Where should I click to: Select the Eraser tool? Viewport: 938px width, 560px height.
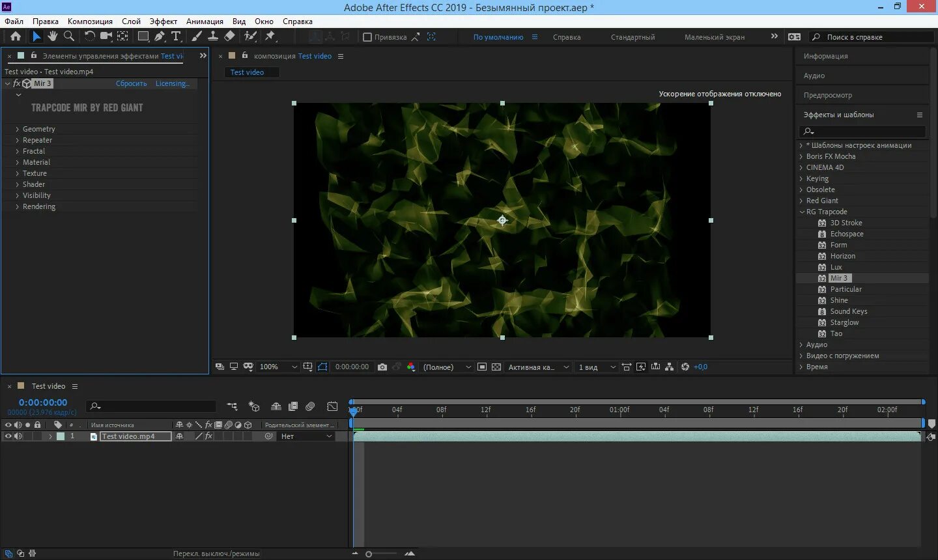(x=230, y=36)
